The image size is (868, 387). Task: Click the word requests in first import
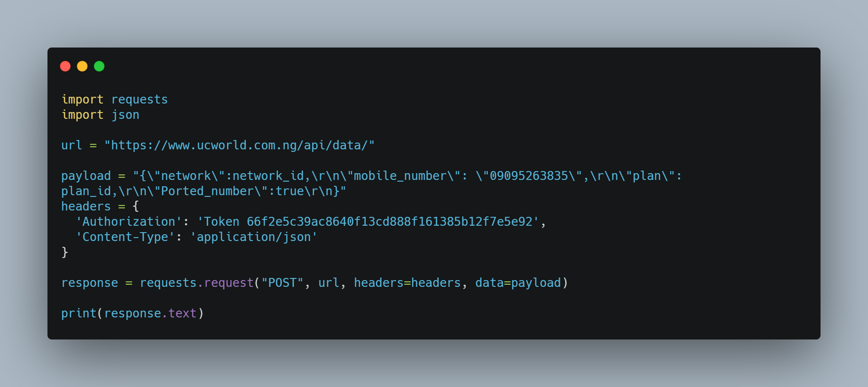[x=139, y=100]
